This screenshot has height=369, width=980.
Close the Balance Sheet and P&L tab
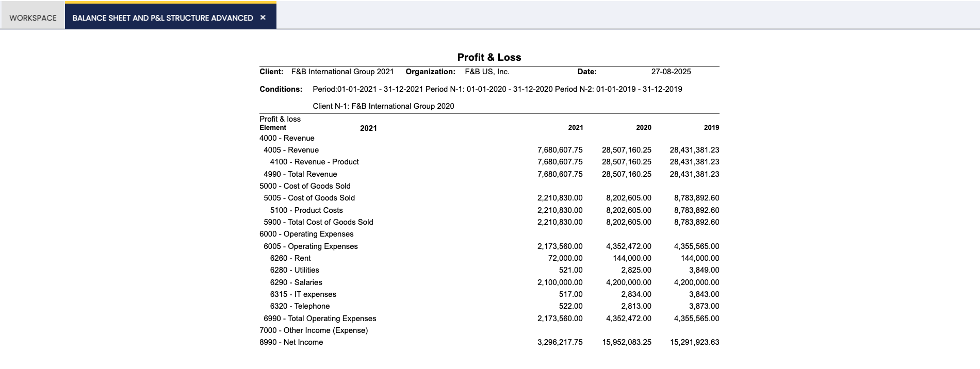263,18
